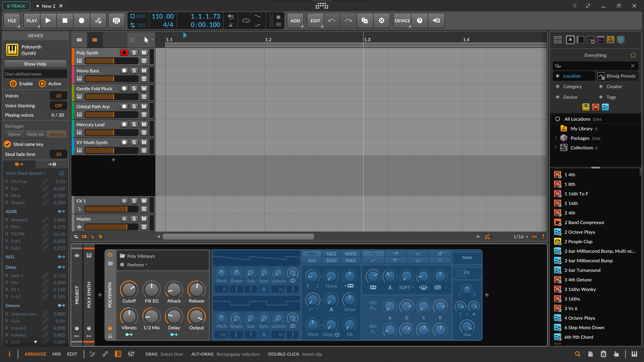644x362 pixels.
Task: Expand the Packages location tree
Action: click(556, 138)
